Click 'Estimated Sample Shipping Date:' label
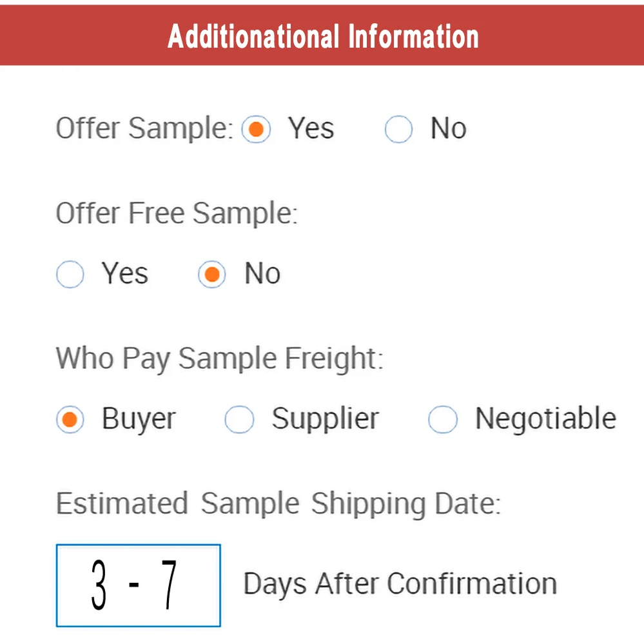Image resolution: width=644 pixels, height=644 pixels. tap(278, 504)
